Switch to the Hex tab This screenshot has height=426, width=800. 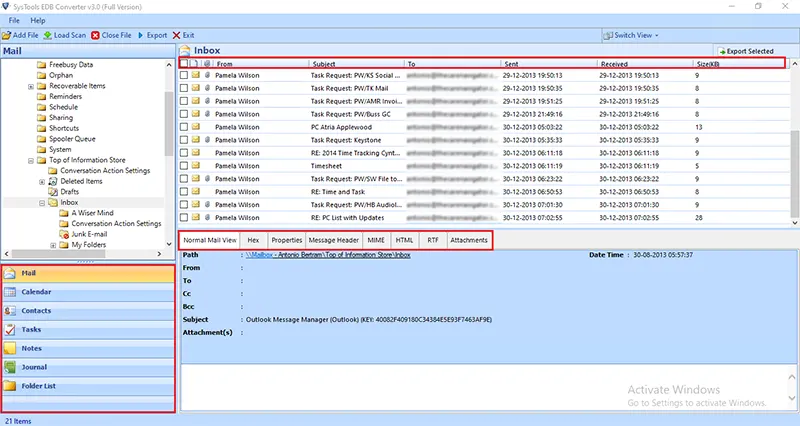[x=254, y=240]
